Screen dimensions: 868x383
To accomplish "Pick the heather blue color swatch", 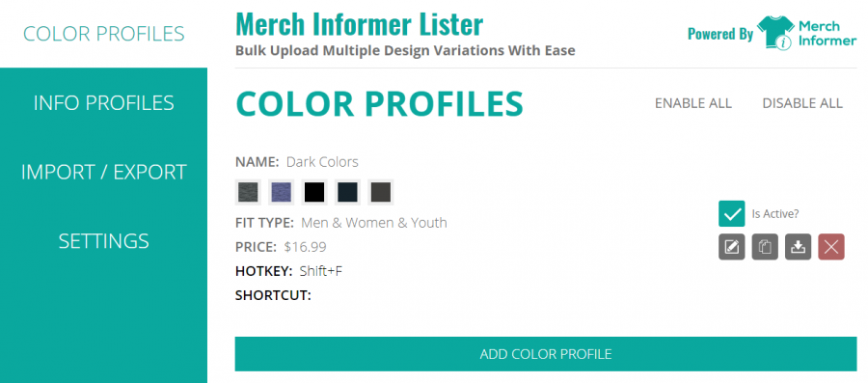I will (x=282, y=192).
